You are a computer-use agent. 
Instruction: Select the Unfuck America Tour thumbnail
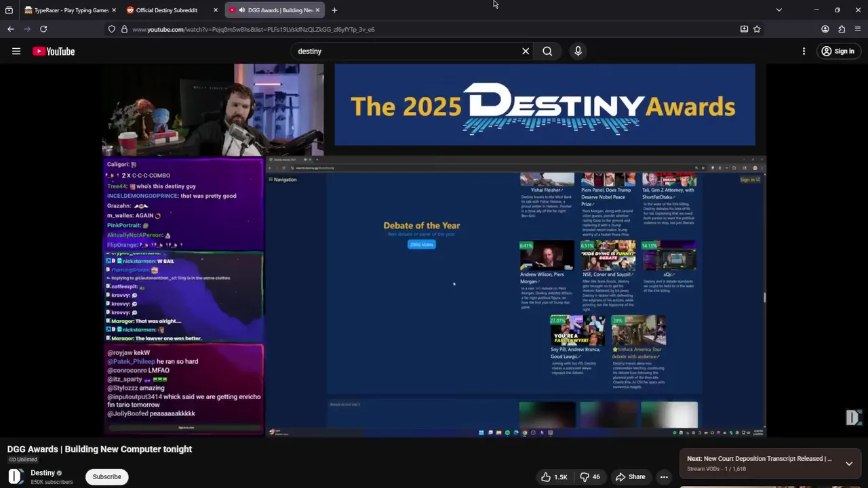[638, 330]
